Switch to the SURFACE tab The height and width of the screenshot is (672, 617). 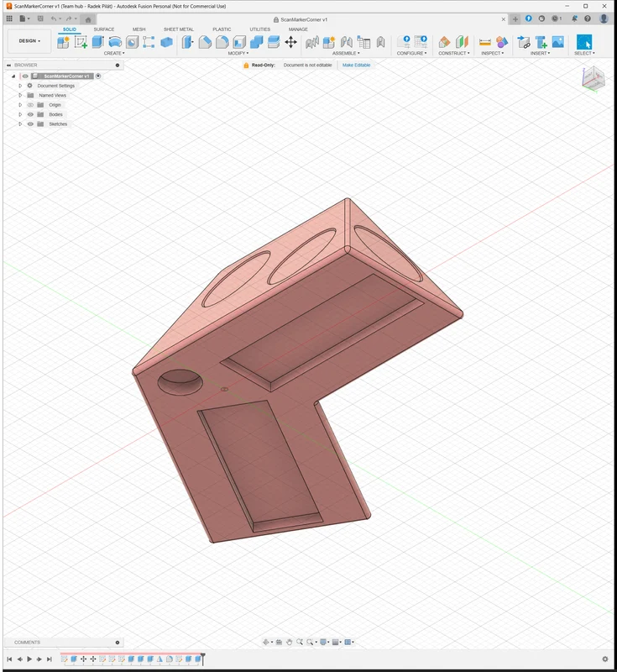(x=104, y=29)
